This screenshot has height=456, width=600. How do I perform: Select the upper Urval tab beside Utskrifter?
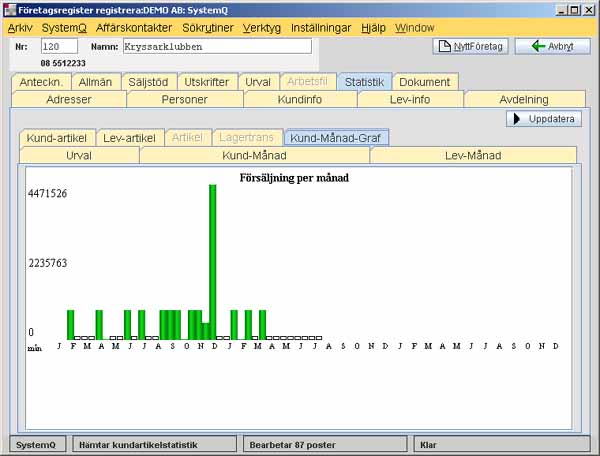[x=258, y=82]
